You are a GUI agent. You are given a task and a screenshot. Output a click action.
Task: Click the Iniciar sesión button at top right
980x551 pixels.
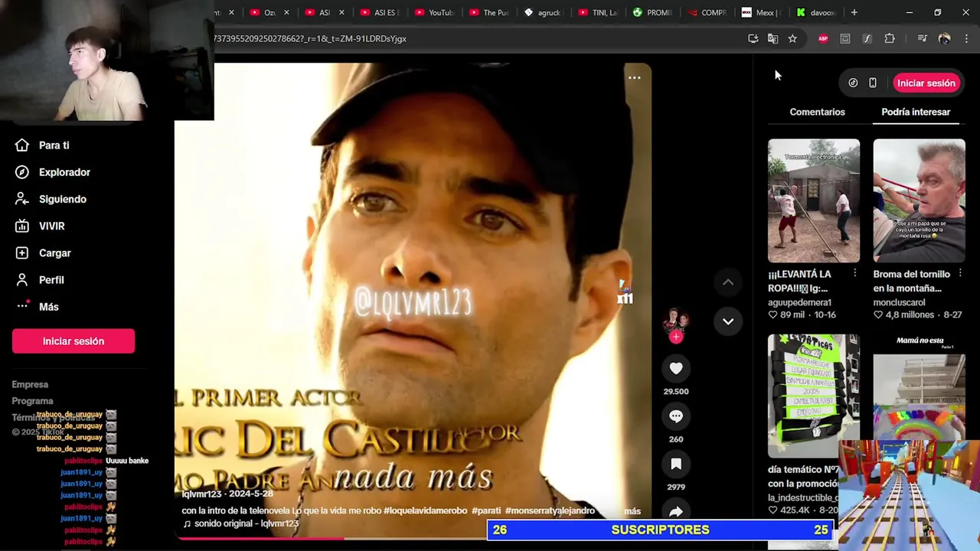pyautogui.click(x=926, y=83)
